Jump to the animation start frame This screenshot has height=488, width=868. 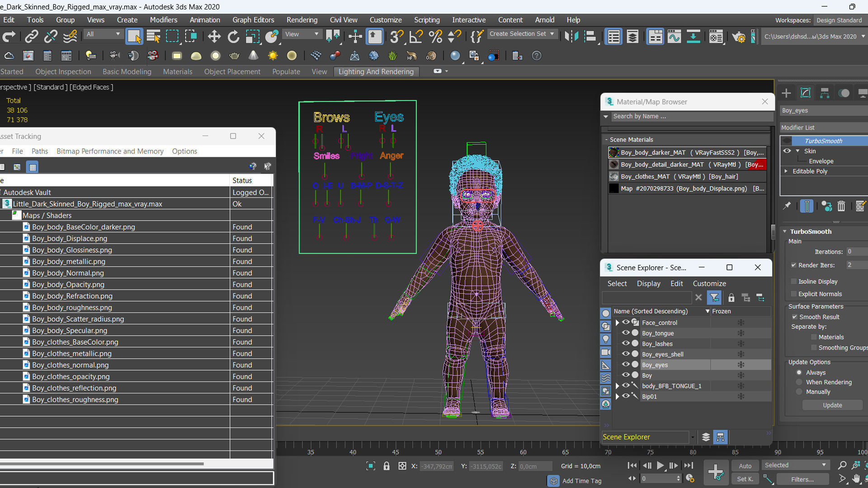(632, 465)
